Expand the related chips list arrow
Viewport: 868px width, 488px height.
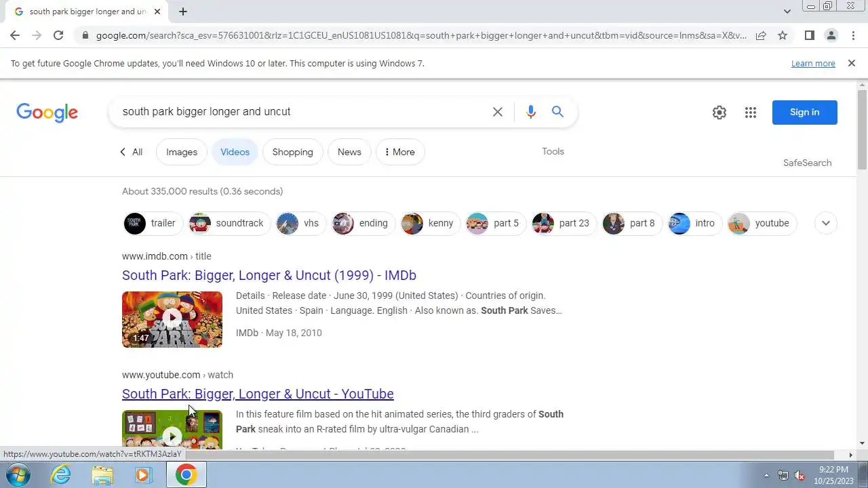pyautogui.click(x=826, y=223)
